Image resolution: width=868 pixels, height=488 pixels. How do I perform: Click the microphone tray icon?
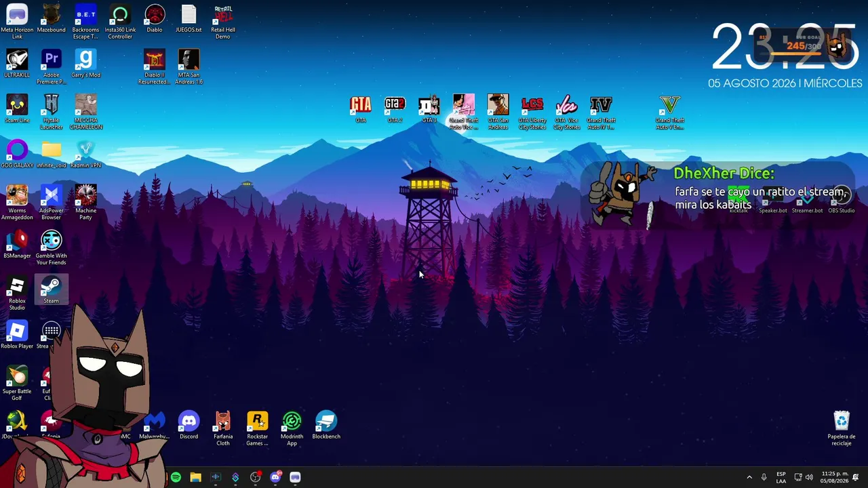coord(764,477)
